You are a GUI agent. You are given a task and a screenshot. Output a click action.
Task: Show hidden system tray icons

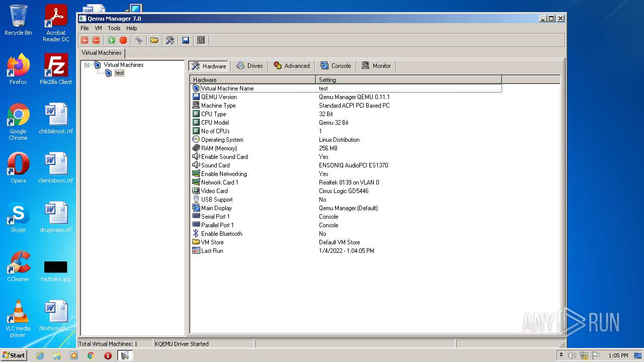click(561, 355)
